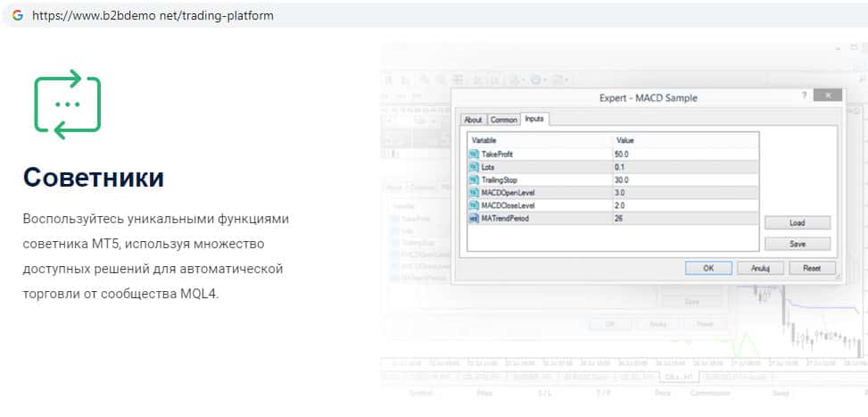Select the Inputs tab
This screenshot has width=868, height=417.
tap(534, 119)
